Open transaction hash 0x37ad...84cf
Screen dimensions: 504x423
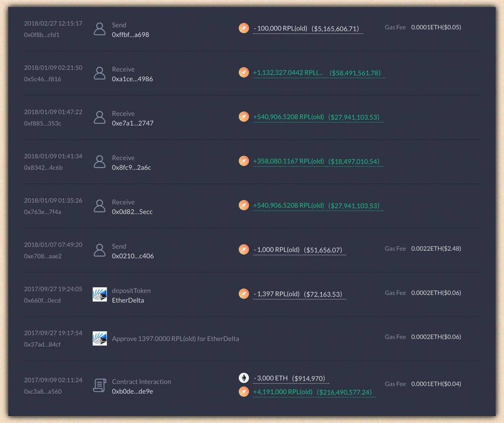42,344
